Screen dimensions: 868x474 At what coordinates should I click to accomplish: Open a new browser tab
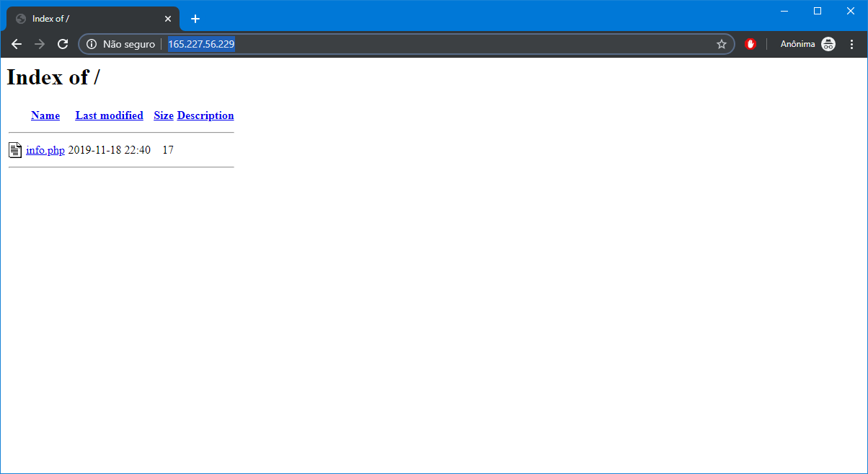(x=195, y=19)
